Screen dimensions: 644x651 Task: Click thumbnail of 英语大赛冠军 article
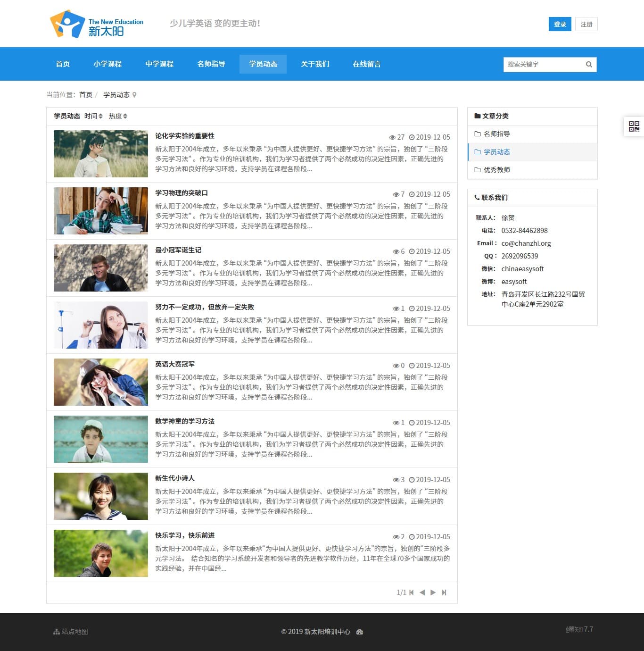click(101, 382)
